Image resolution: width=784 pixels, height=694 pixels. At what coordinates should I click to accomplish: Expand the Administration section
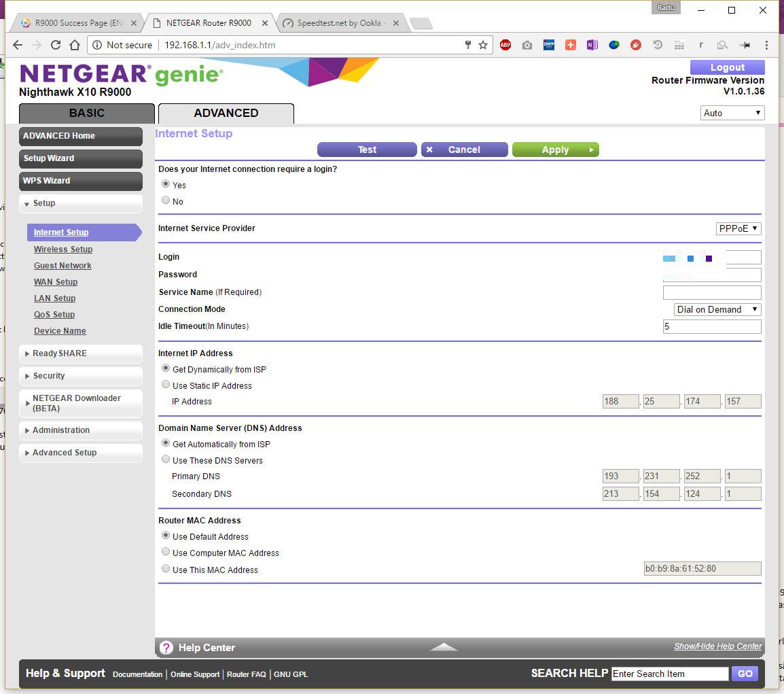click(80, 430)
